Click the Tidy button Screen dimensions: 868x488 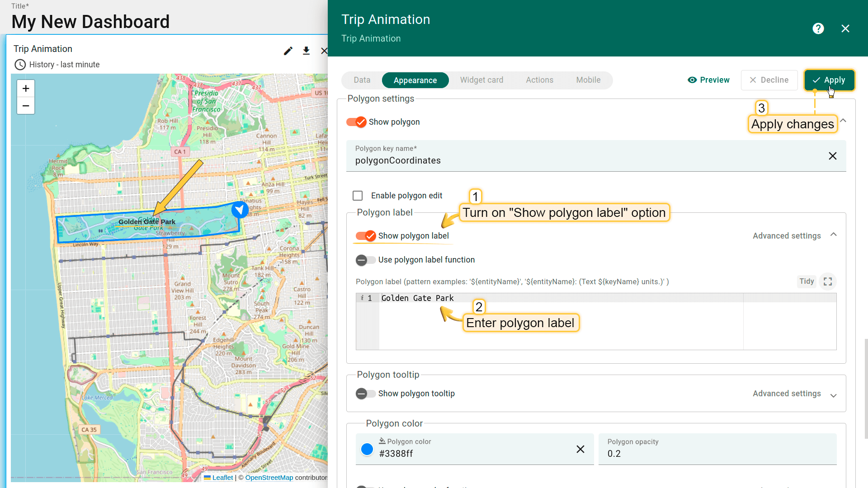tap(807, 282)
